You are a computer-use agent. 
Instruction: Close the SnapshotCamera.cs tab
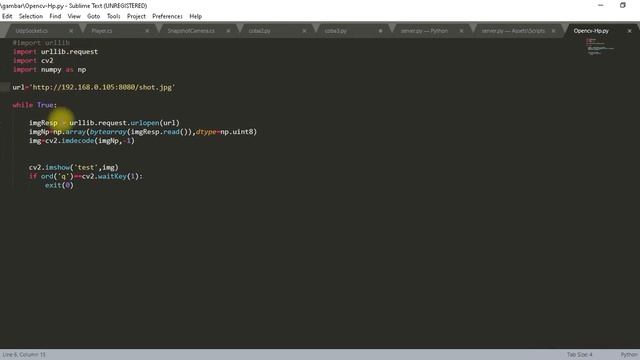[x=228, y=31]
